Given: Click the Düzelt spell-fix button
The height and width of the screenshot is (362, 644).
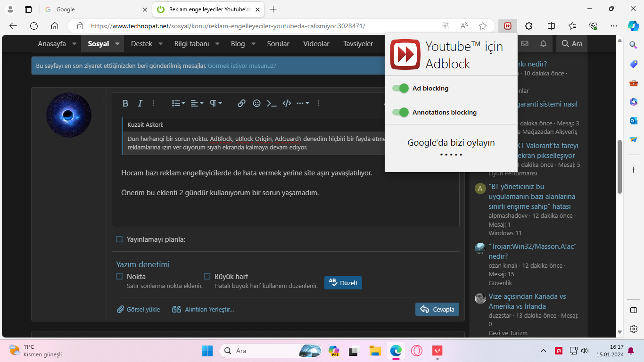Looking at the screenshot, I should (x=343, y=283).
